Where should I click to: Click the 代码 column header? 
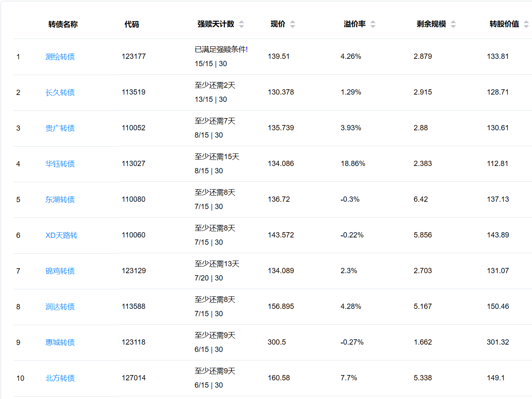pyautogui.click(x=131, y=24)
